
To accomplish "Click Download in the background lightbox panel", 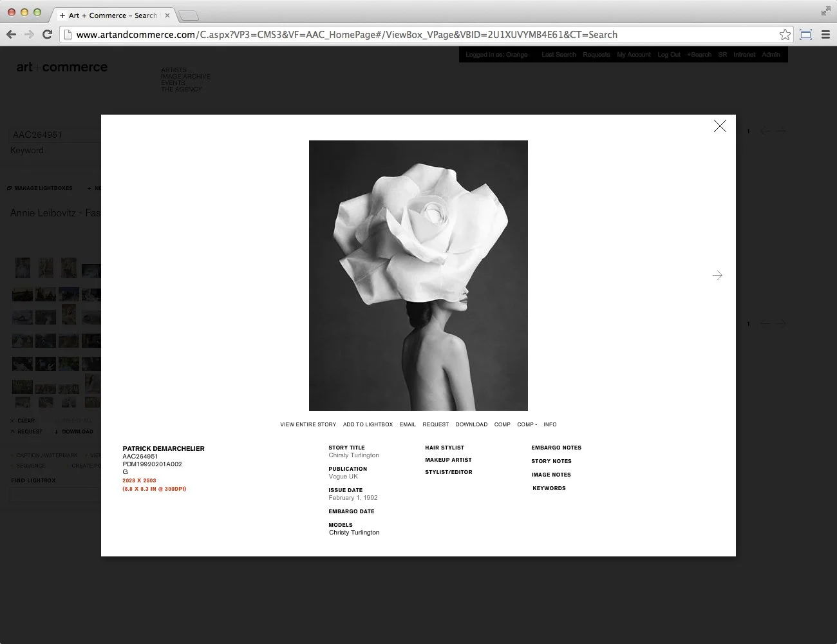I will (74, 431).
